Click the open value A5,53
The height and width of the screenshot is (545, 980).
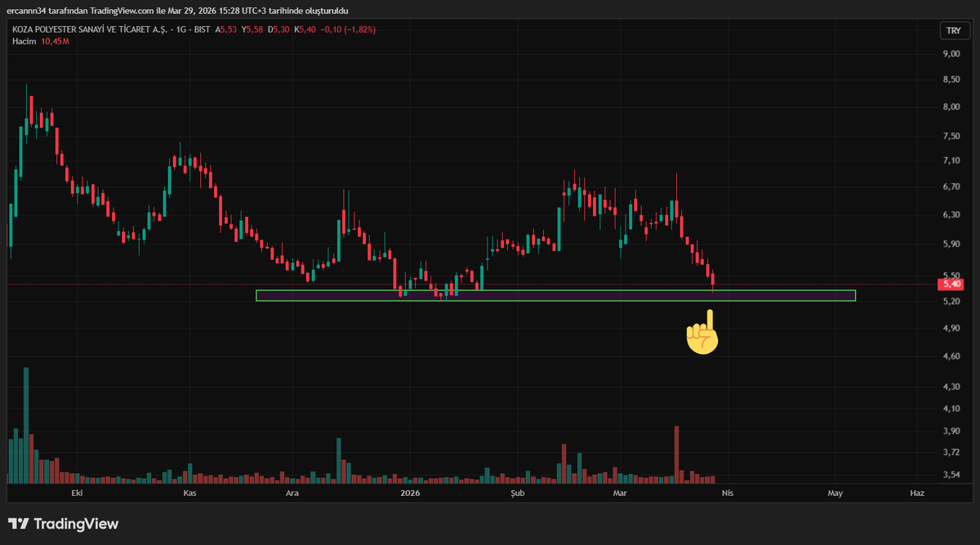226,29
